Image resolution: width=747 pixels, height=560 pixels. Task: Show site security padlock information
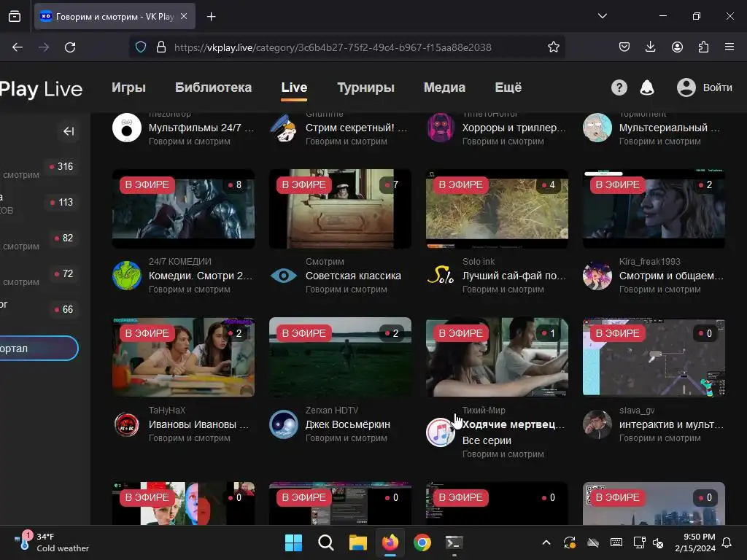click(161, 47)
